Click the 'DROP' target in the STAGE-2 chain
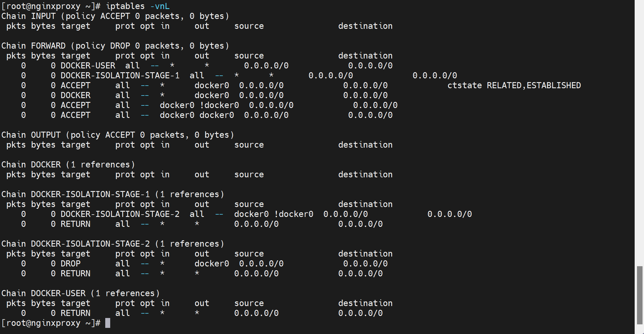This screenshot has height=334, width=644. click(70, 264)
